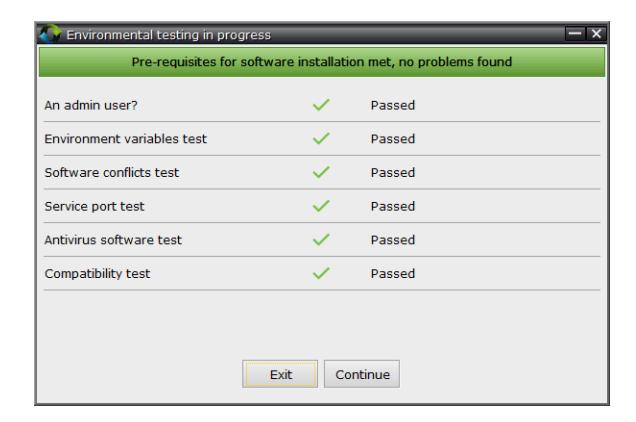Viewport: 636px width, 422px height.
Task: Select the green pre-requisites status banner
Action: click(322, 62)
